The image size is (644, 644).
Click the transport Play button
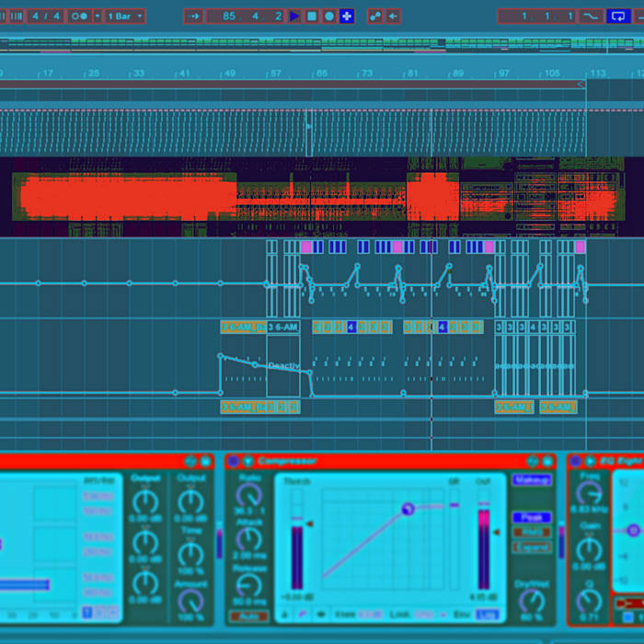tap(294, 16)
